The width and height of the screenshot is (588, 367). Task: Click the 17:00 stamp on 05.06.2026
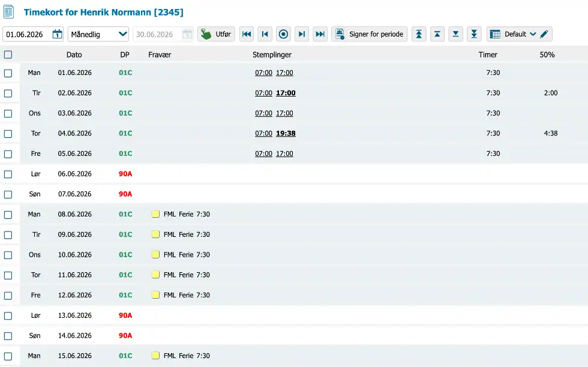coord(284,154)
